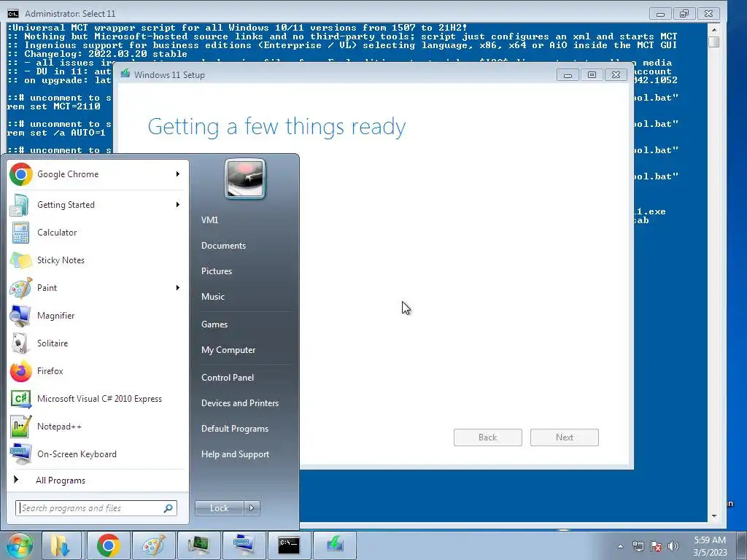This screenshot has height=560, width=747.
Task: Click Windows 11 Setup title bar icon
Action: pos(125,74)
